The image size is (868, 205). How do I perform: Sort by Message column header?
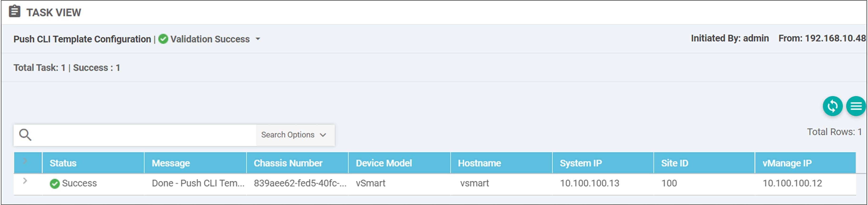click(171, 163)
